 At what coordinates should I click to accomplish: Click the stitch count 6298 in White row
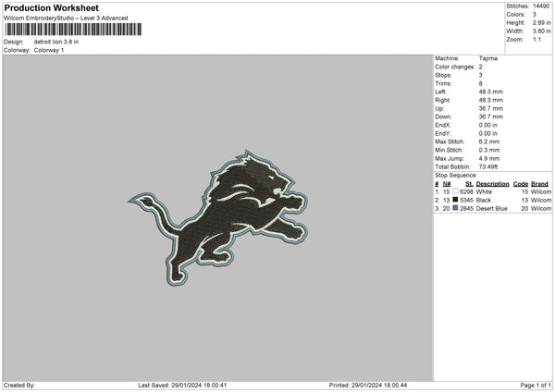click(x=466, y=191)
